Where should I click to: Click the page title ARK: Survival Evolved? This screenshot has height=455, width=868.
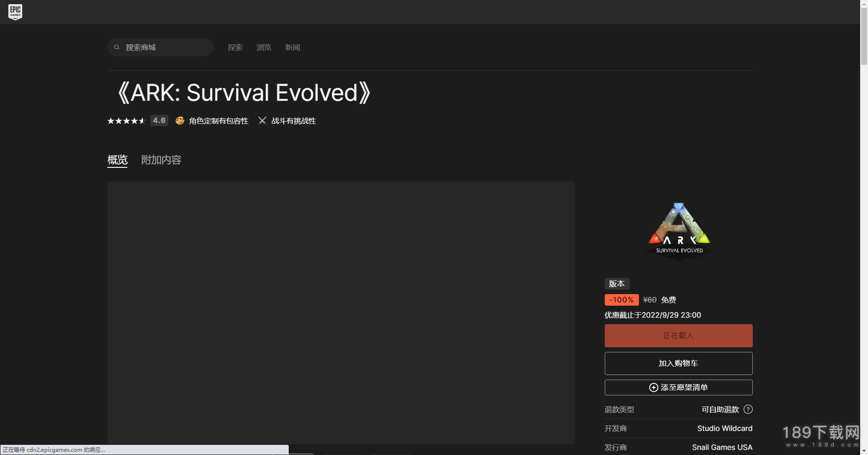pos(244,93)
